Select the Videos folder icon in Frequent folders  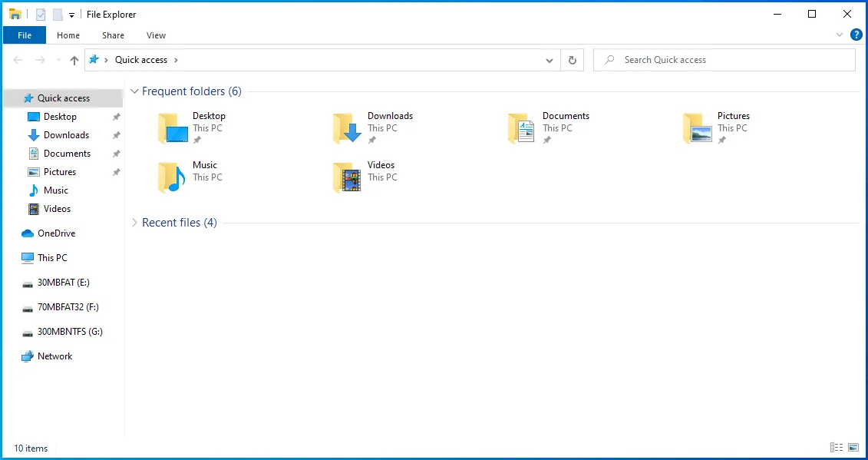pos(347,177)
